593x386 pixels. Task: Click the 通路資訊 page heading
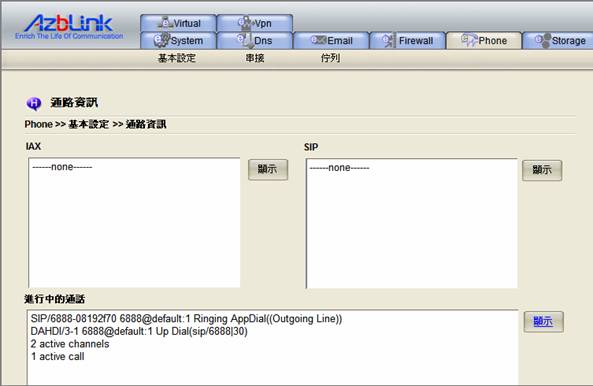pos(74,102)
